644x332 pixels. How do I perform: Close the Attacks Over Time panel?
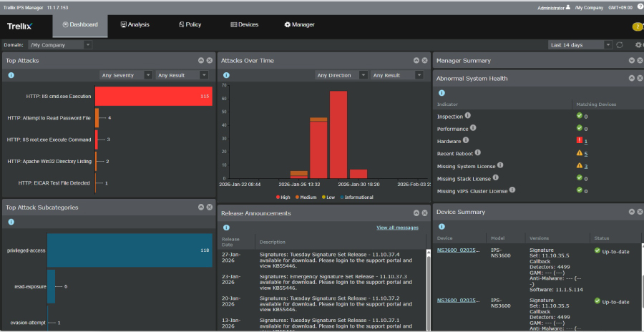tap(424, 60)
